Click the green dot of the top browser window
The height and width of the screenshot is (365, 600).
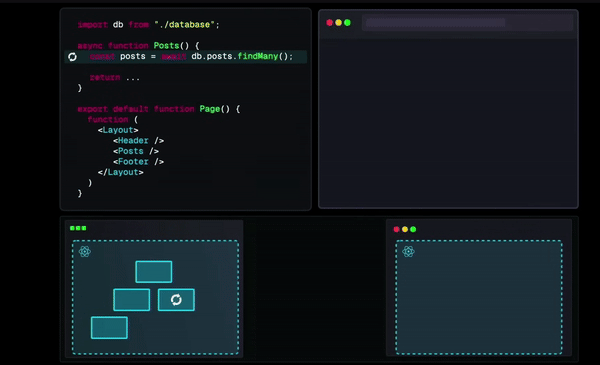coord(347,23)
